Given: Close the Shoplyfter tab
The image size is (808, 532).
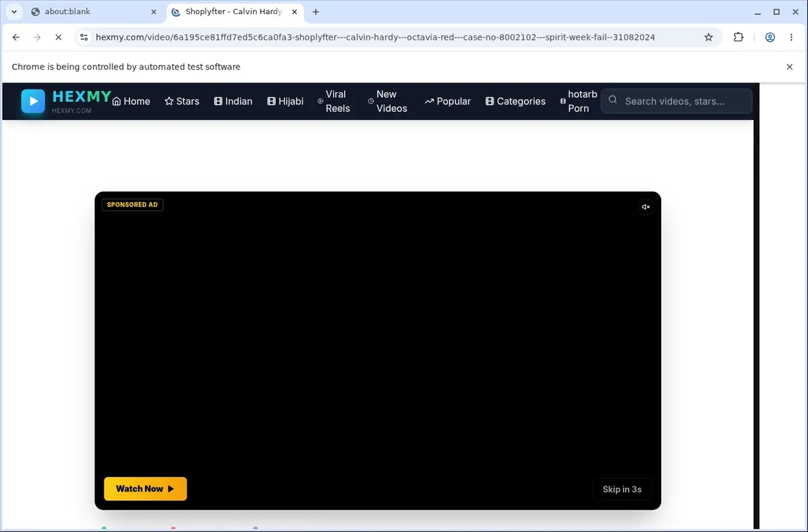Looking at the screenshot, I should [x=294, y=12].
